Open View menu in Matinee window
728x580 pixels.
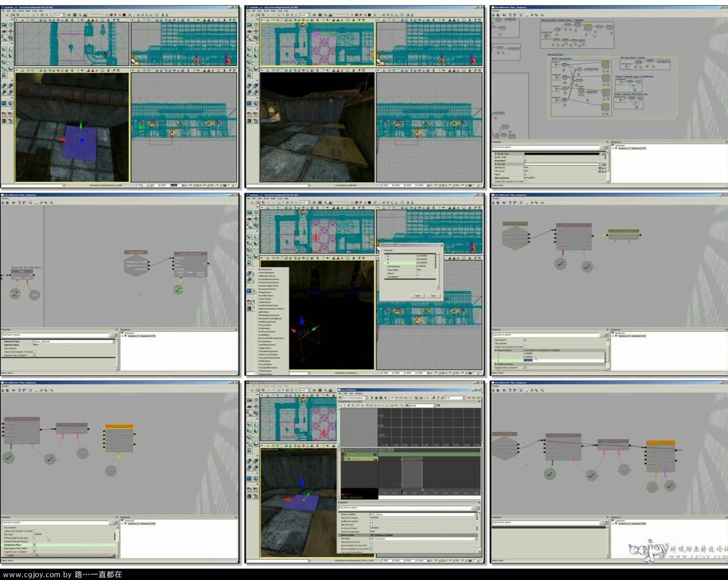pyautogui.click(x=351, y=393)
